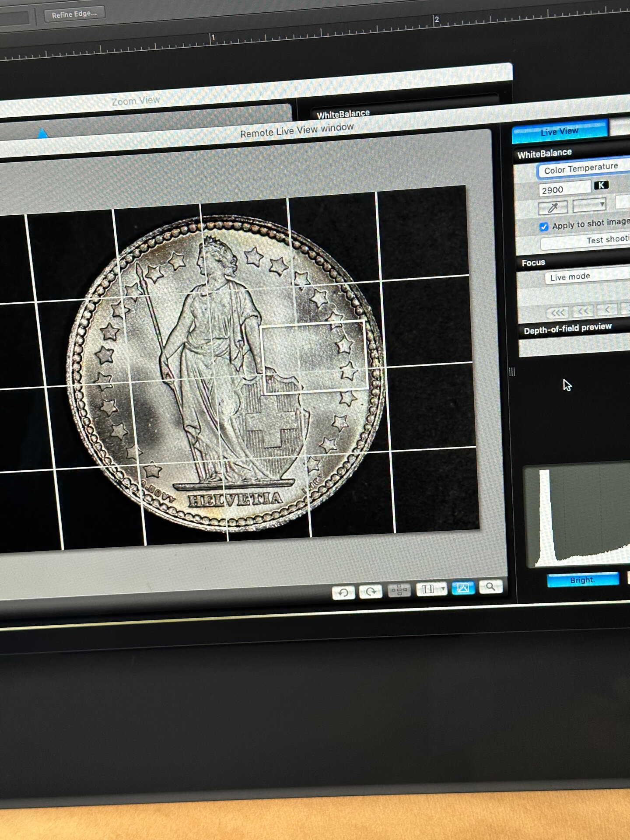
Task: Click the magnifier zoom view button
Action: tap(490, 587)
